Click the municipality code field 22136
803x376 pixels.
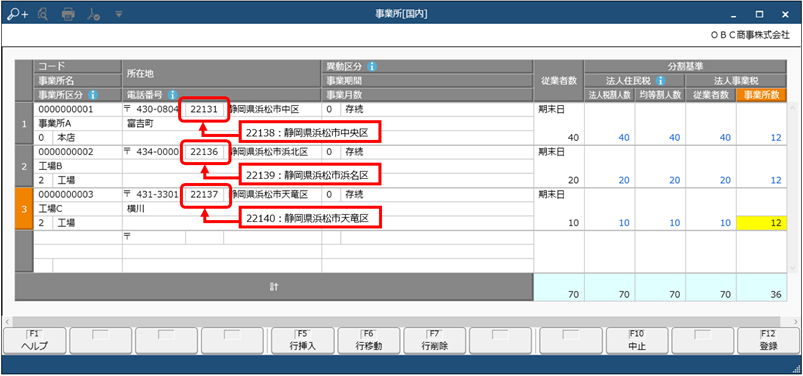(204, 152)
